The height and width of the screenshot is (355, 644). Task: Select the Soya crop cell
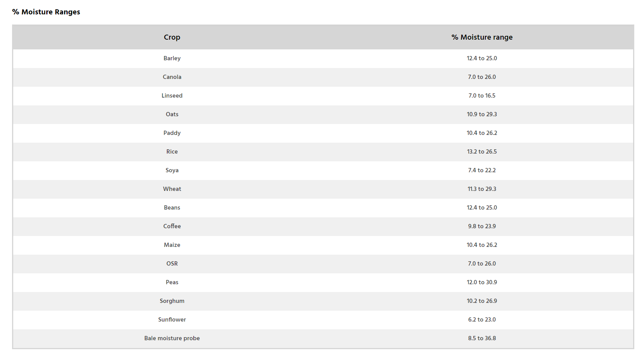coord(172,170)
